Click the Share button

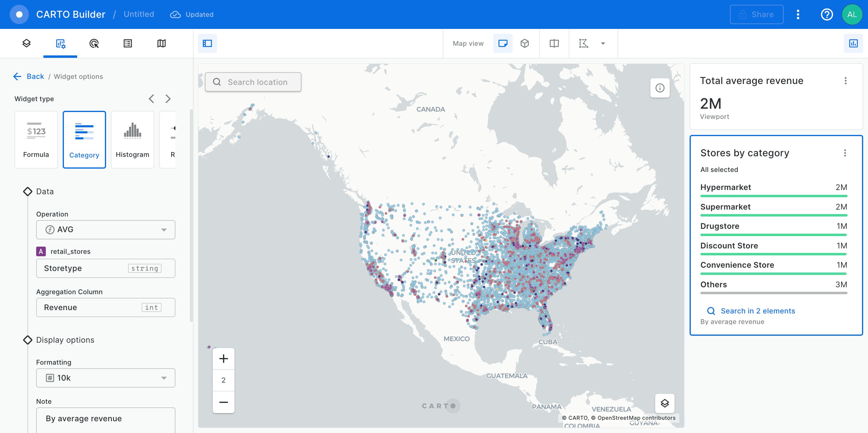[x=756, y=14]
